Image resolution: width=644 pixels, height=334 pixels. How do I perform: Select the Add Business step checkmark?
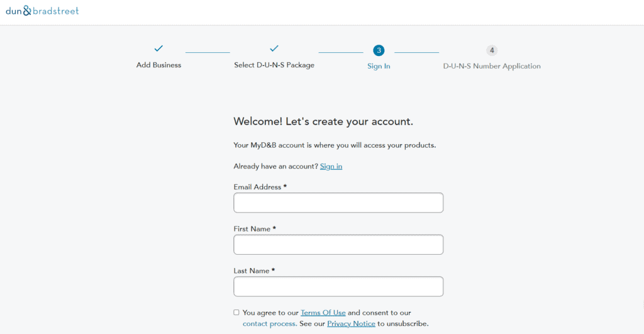(158, 48)
